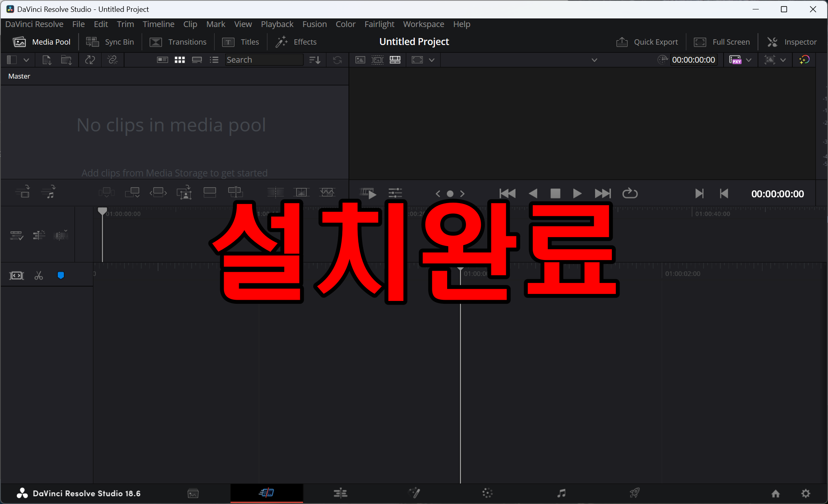
Task: Click the blue marker color flag
Action: click(61, 276)
